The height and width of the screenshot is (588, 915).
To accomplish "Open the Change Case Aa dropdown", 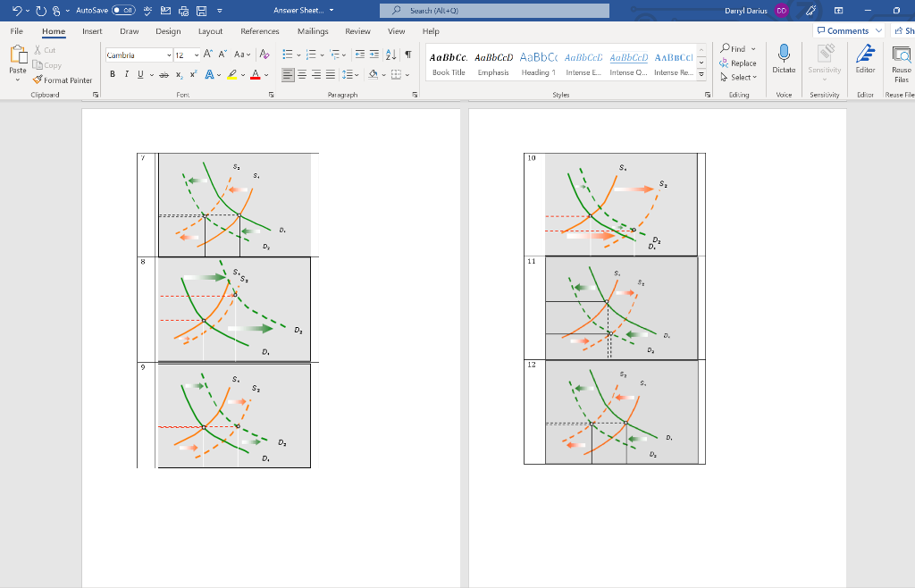I will [x=241, y=55].
